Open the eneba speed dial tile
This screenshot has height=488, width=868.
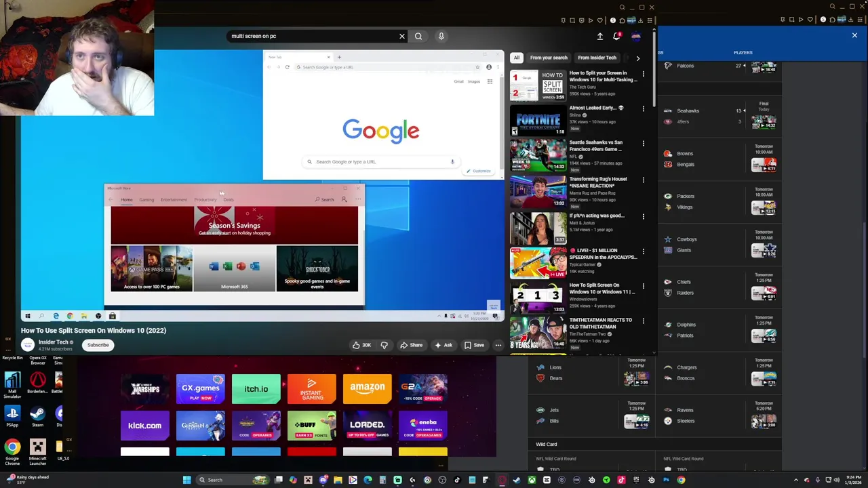pos(423,425)
